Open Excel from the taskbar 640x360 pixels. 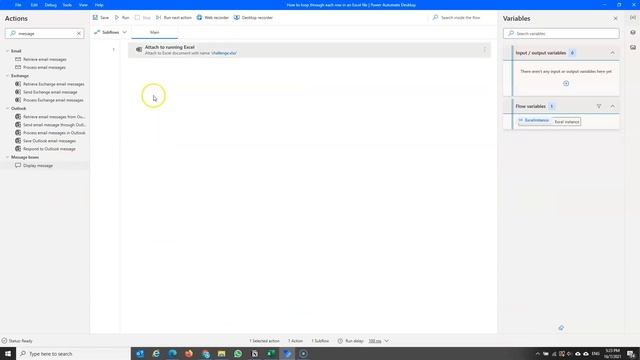271,353
